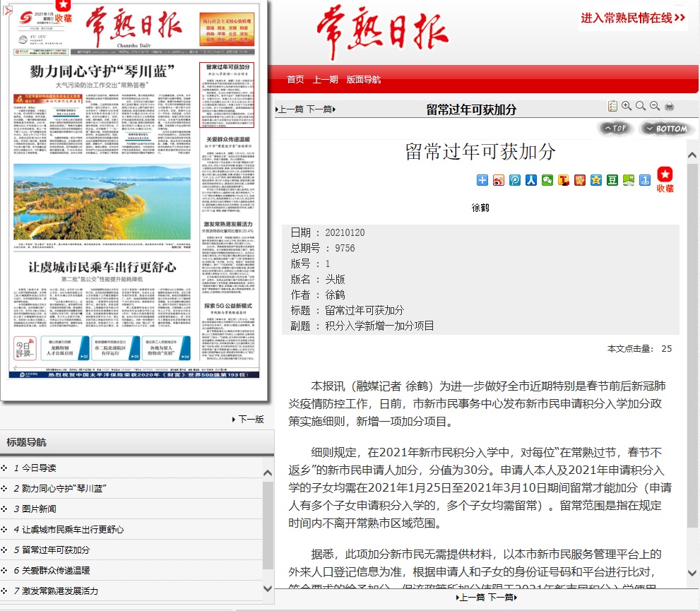Go to 上一篇 in the article title bar
Screen dimensions: 700x611
(290, 109)
